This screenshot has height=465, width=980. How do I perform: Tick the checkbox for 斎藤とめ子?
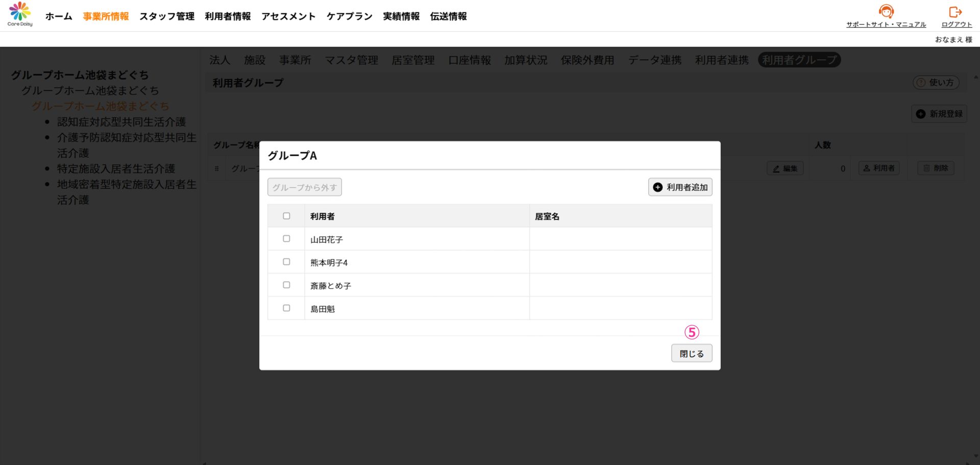coord(286,285)
